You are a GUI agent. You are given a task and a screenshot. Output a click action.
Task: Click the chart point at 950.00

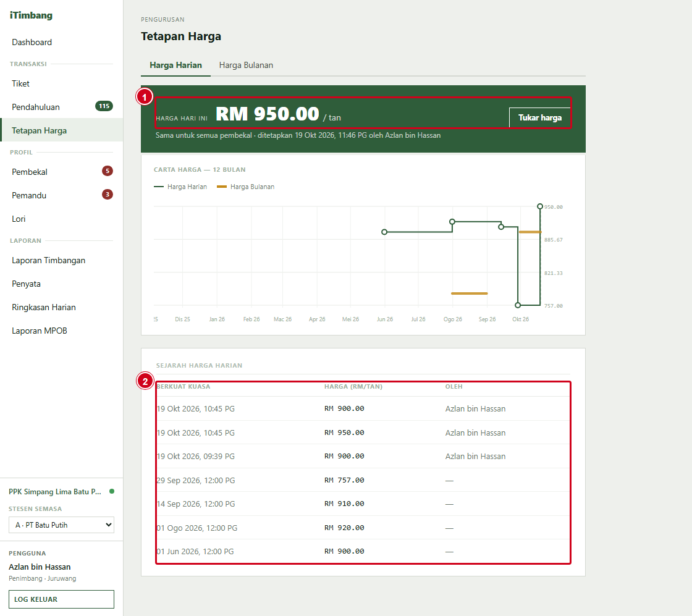(x=540, y=206)
